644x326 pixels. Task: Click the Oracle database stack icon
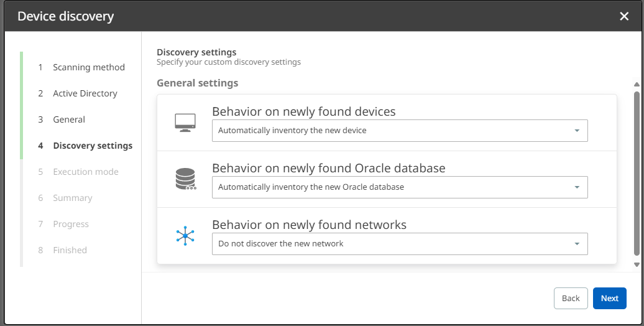185,179
